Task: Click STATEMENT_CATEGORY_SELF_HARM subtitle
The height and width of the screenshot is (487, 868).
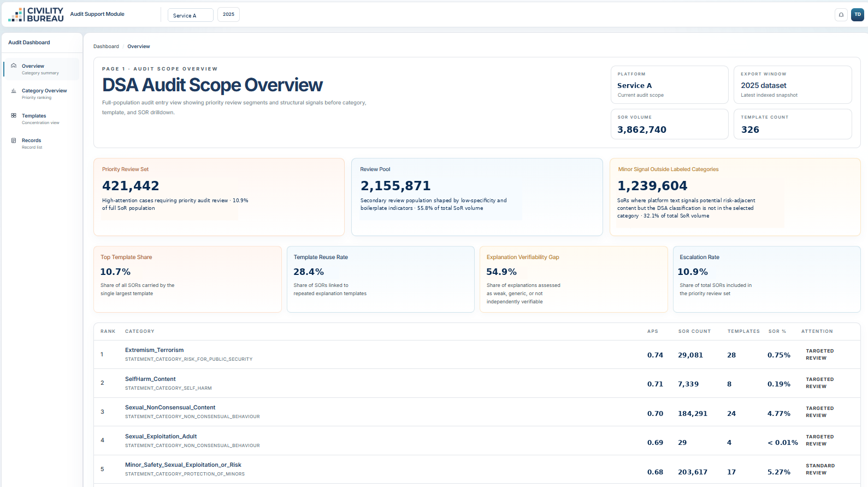Action: pyautogui.click(x=168, y=388)
